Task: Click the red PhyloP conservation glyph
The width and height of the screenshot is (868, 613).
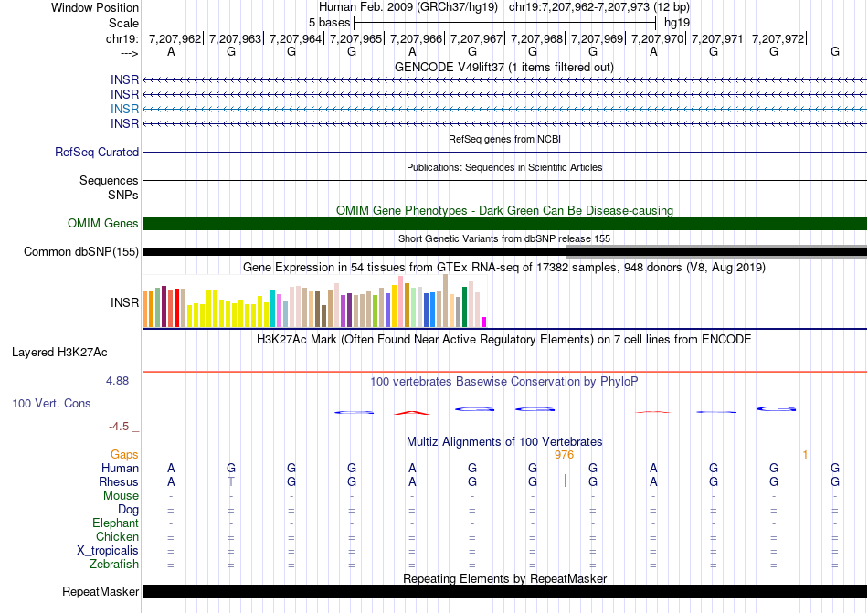Action: click(x=411, y=413)
